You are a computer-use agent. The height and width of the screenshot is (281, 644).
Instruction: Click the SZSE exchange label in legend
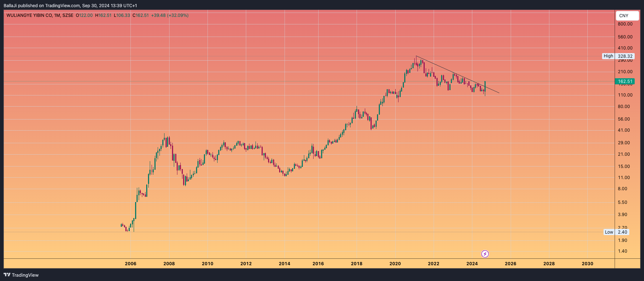(68, 15)
